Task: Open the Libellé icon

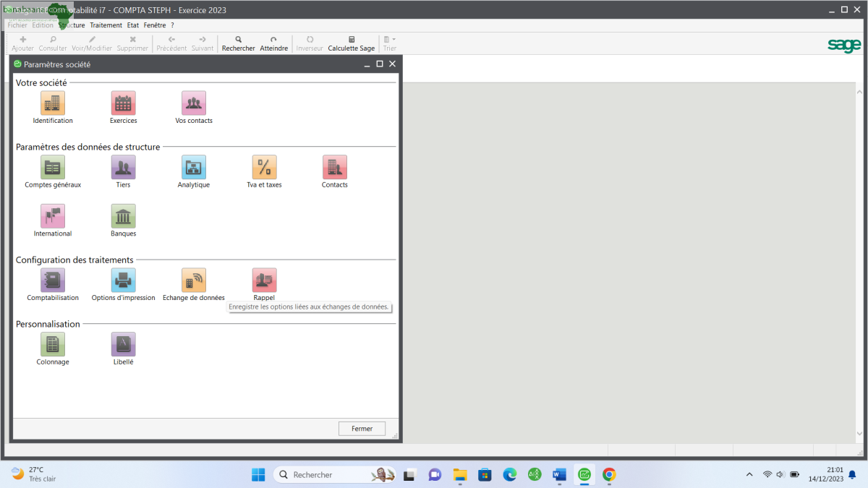Action: 123,344
